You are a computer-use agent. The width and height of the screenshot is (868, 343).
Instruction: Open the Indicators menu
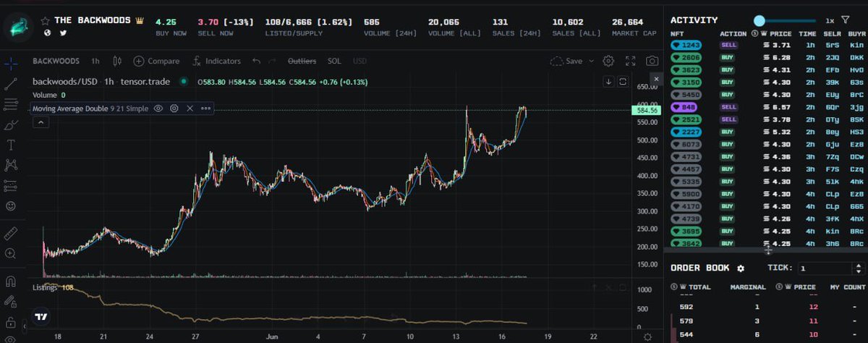click(217, 62)
